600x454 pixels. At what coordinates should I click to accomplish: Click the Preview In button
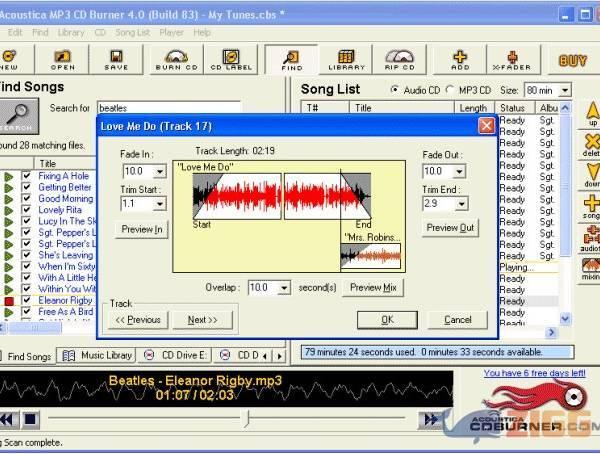[142, 229]
